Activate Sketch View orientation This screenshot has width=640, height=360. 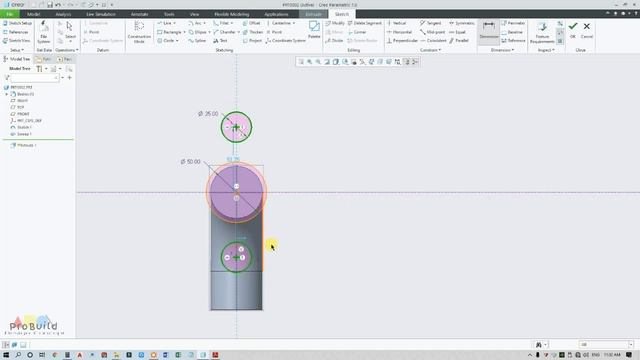pyautogui.click(x=16, y=40)
